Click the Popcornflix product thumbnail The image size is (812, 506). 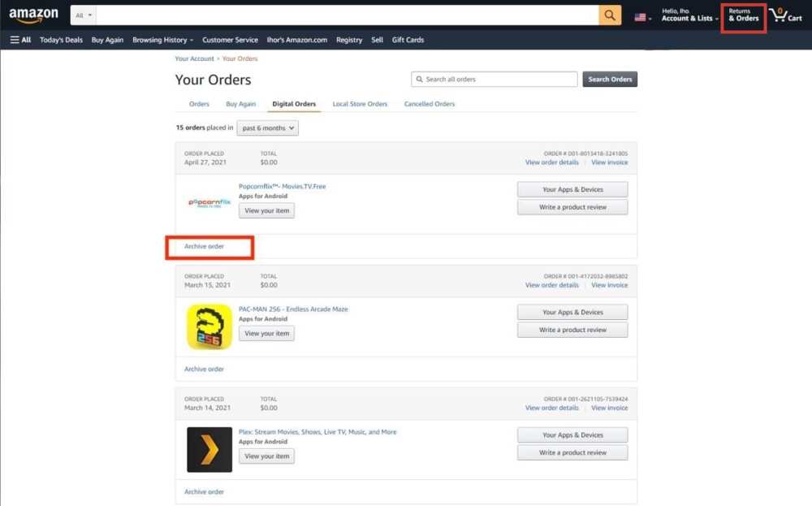tap(209, 202)
